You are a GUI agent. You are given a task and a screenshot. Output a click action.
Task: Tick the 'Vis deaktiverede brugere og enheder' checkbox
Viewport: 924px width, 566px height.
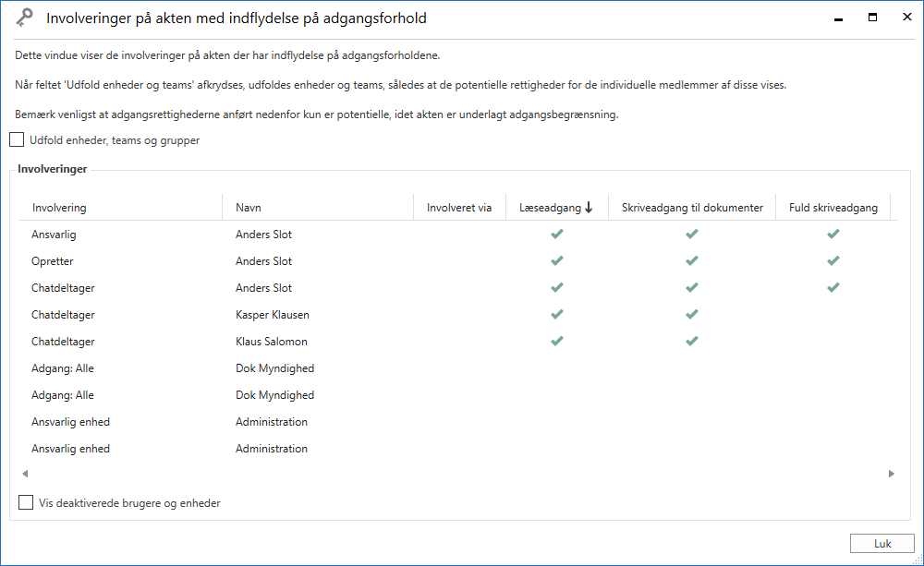[x=26, y=502]
